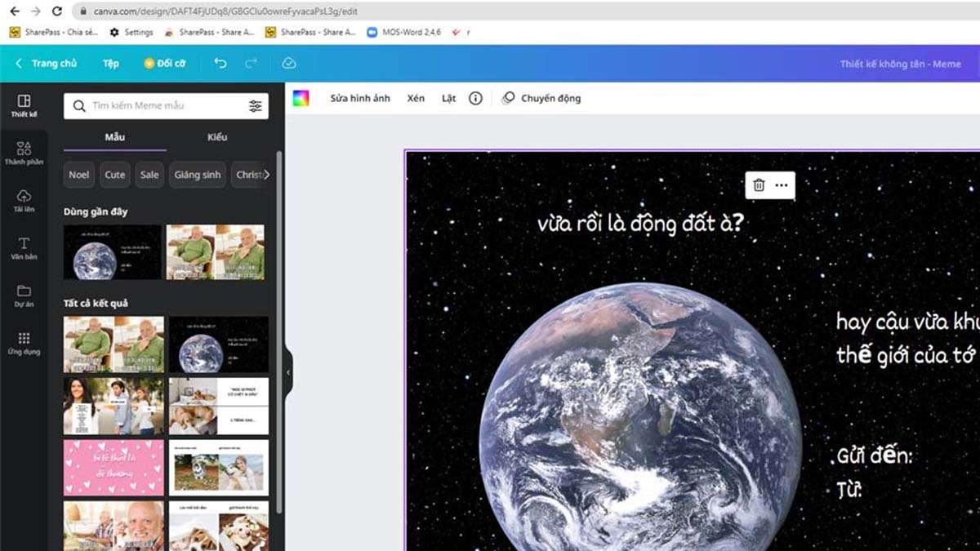Click Lật to flip the image

click(448, 98)
